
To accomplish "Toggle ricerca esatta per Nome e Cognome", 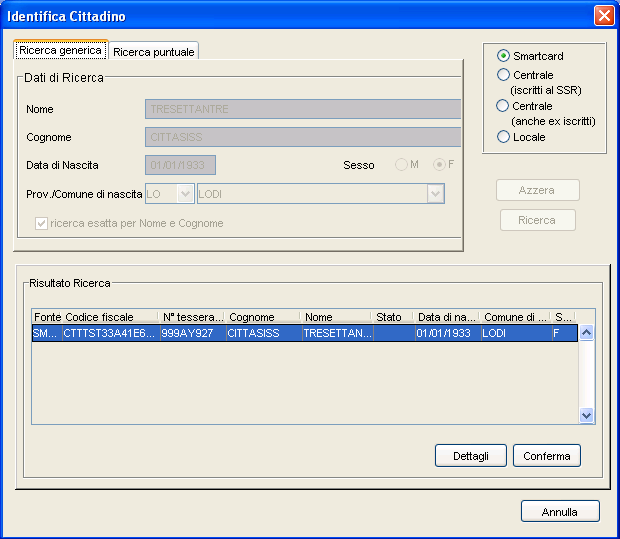I will pos(41,223).
